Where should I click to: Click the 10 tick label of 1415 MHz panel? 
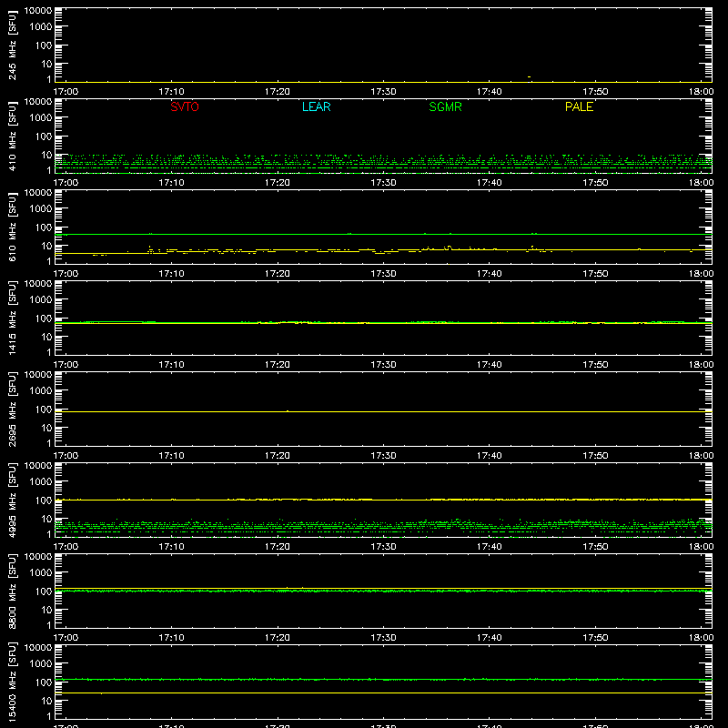click(x=47, y=337)
